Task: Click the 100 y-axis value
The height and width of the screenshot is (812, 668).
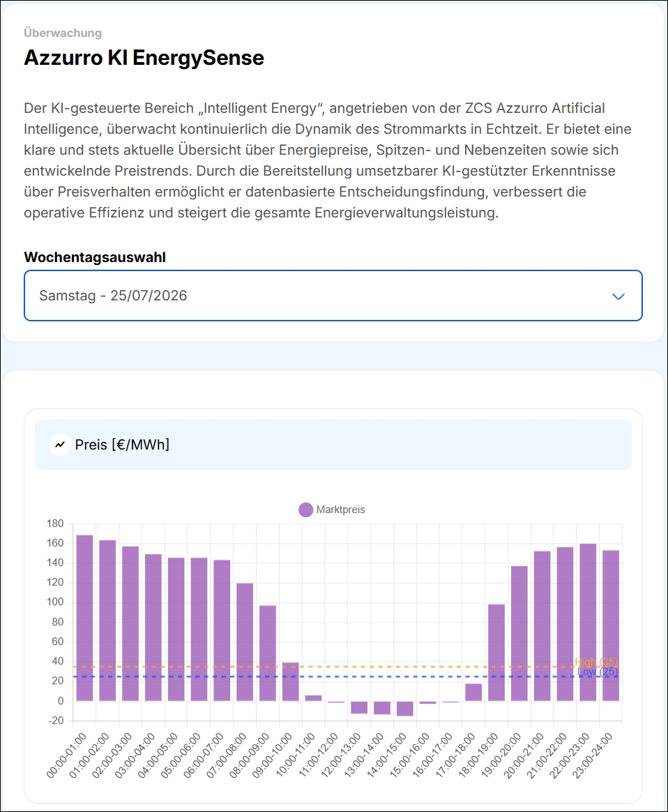Action: [x=55, y=602]
